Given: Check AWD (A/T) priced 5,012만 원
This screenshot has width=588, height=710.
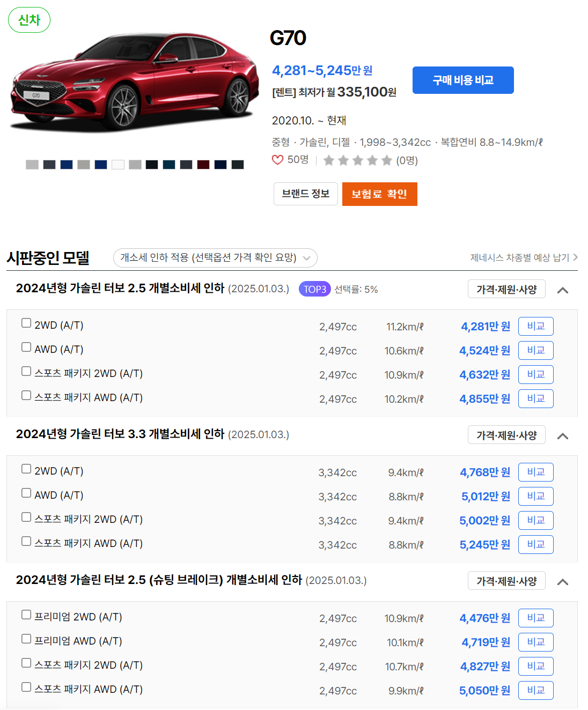Looking at the screenshot, I should pyautogui.click(x=26, y=493).
